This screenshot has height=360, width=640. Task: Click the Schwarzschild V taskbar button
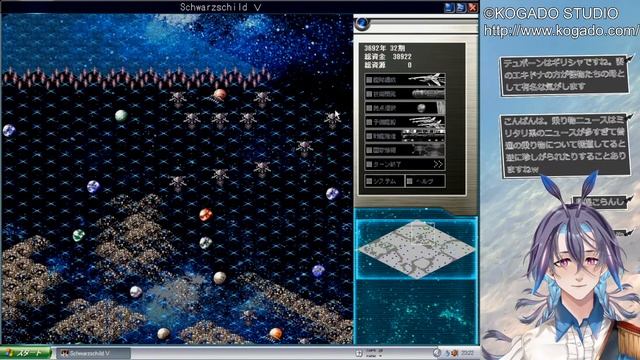(93, 353)
